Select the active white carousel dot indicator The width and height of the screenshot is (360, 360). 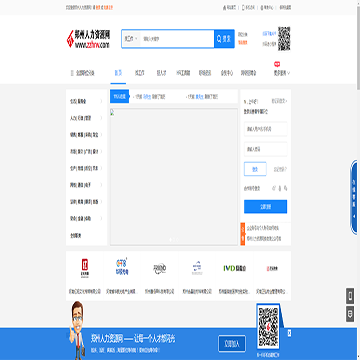pyautogui.click(x=171, y=239)
